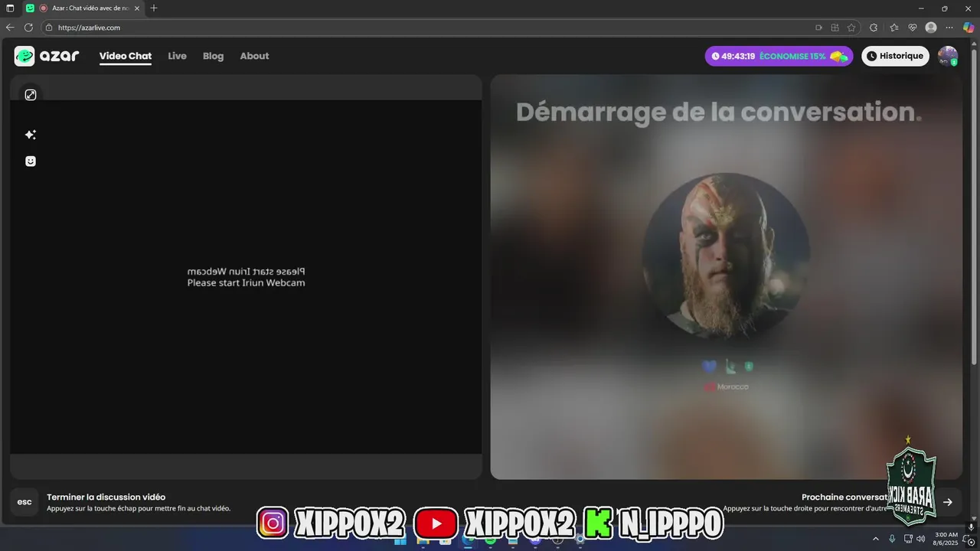The width and height of the screenshot is (980, 551).
Task: Open Edge Settings and more menu
Action: [949, 28]
